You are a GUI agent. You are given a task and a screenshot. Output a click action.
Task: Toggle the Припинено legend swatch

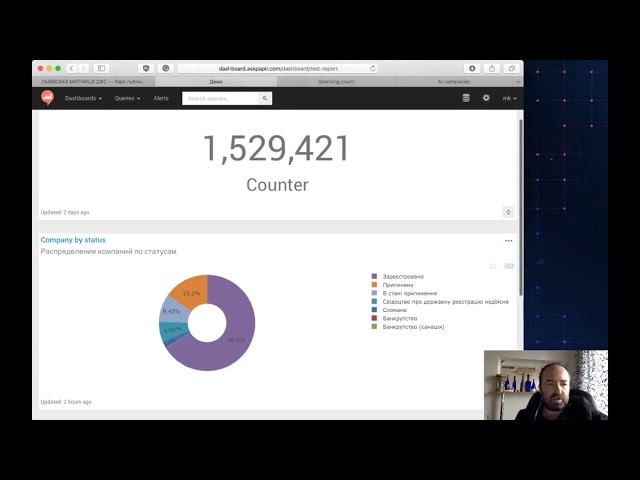(x=374, y=284)
